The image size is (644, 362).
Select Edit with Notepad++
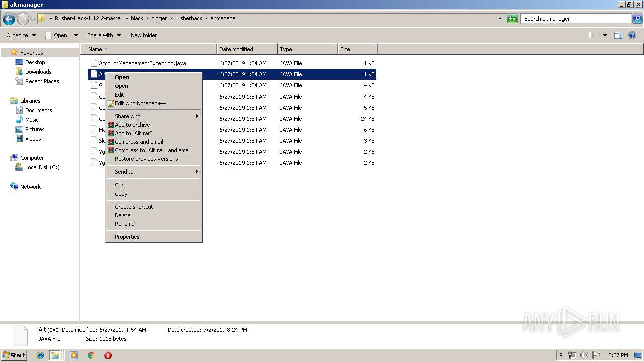click(x=140, y=103)
